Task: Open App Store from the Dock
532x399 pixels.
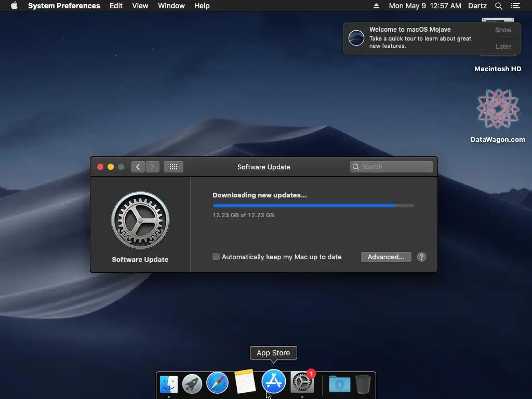Action: click(x=273, y=381)
